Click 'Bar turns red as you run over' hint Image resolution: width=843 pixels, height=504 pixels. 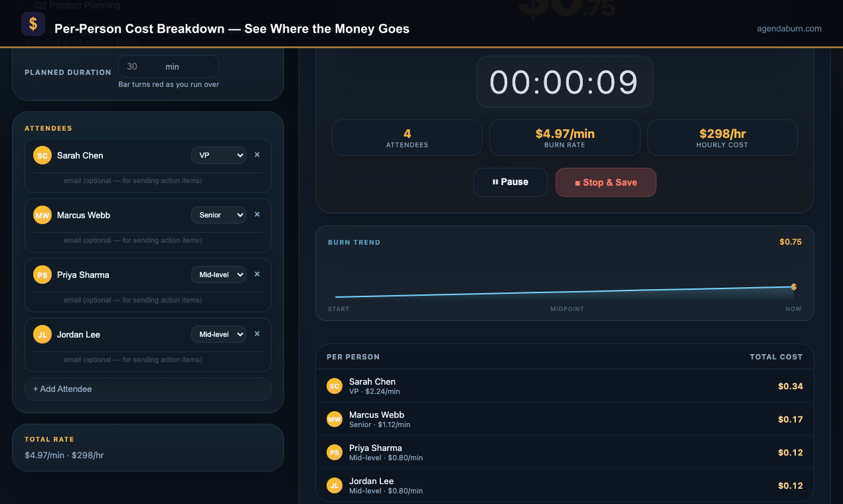pyautogui.click(x=169, y=84)
